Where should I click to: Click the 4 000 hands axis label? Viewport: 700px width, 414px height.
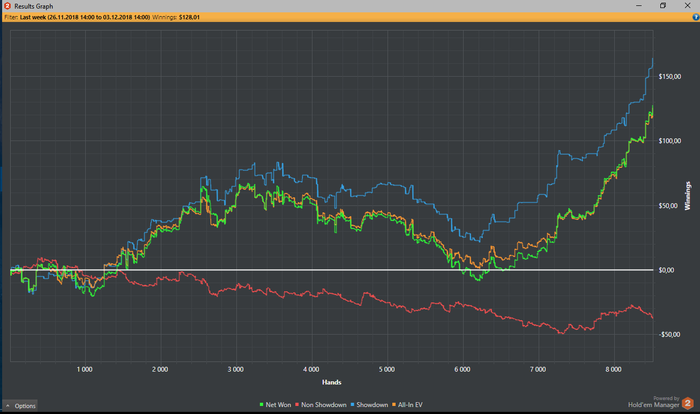click(311, 369)
